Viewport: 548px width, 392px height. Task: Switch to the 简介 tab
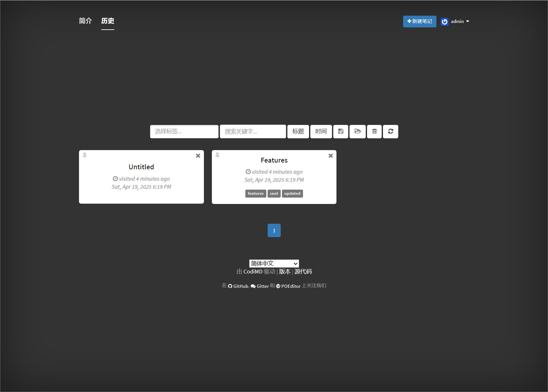click(85, 21)
